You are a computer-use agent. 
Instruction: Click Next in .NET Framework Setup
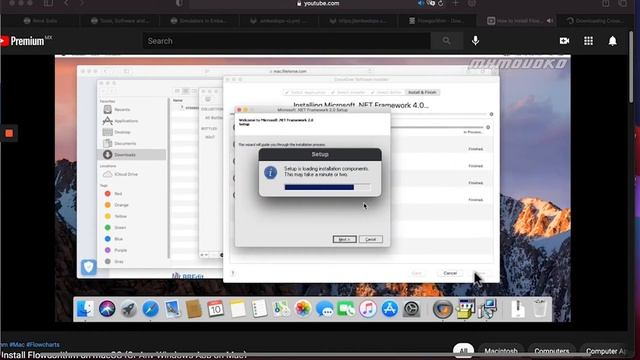[x=344, y=239]
